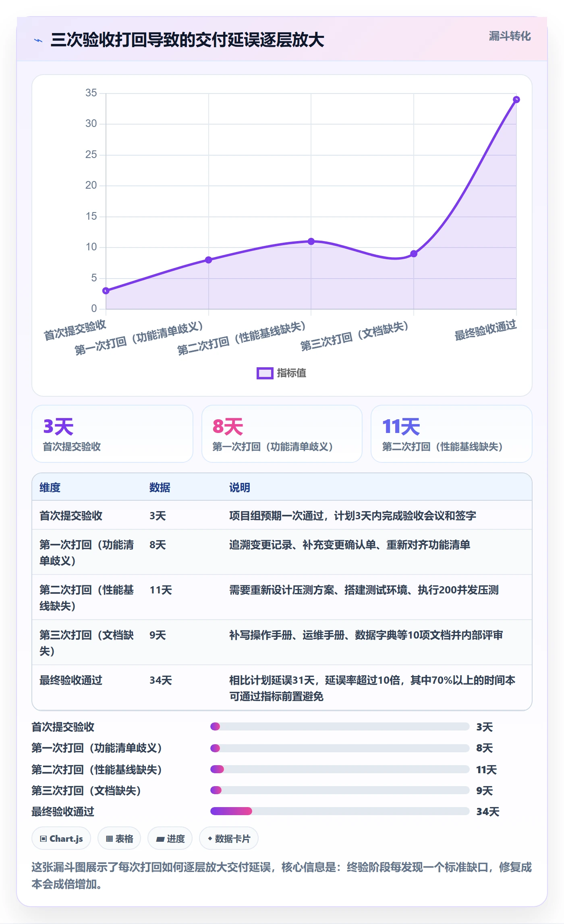Screen dimensions: 564x924
Task: Click the 首次提交验收 progress bar
Action: 340,726
